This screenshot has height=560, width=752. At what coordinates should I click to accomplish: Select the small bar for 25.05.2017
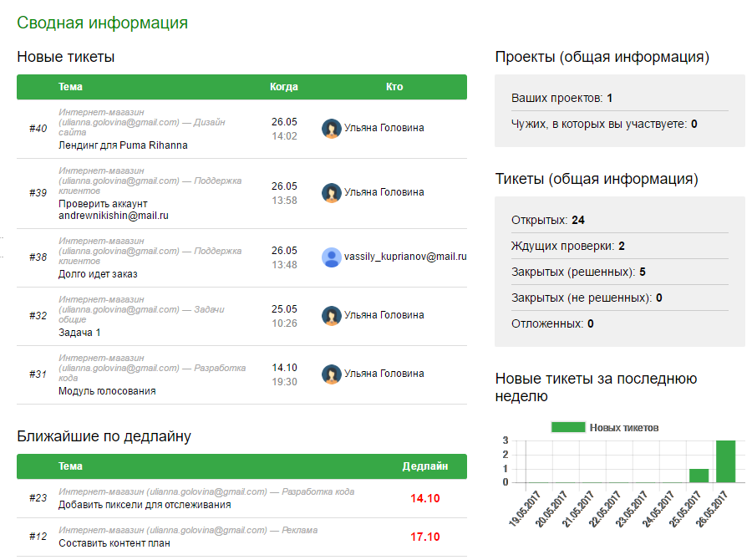[x=699, y=476]
